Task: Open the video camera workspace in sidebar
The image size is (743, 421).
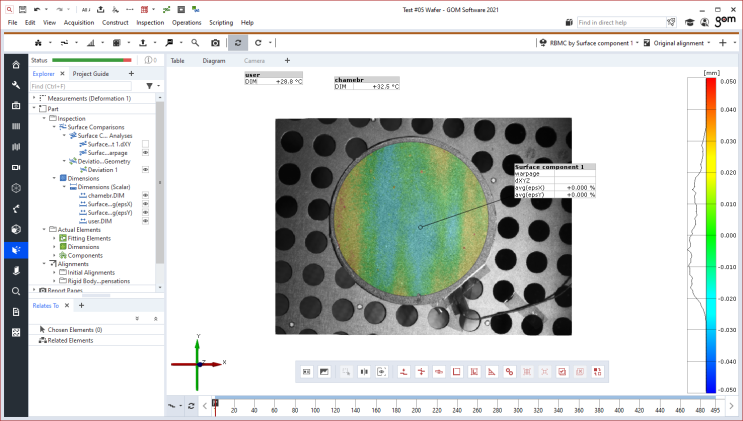Action: tap(16, 167)
